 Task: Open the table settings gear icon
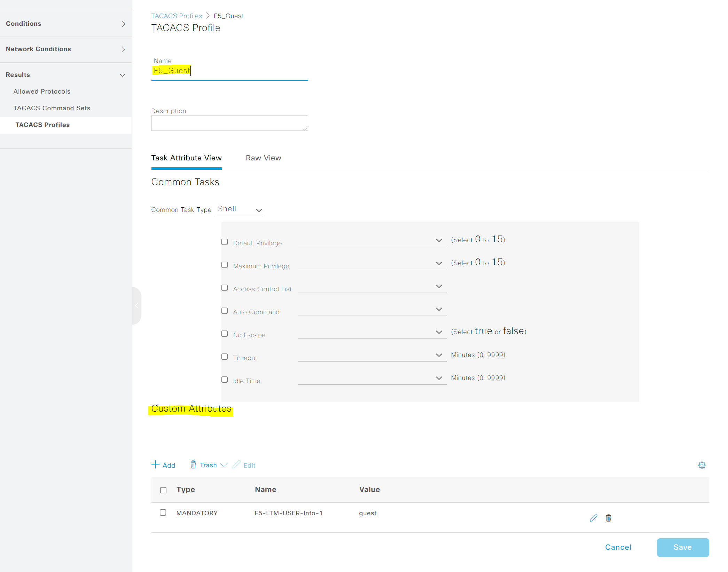pos(702,465)
